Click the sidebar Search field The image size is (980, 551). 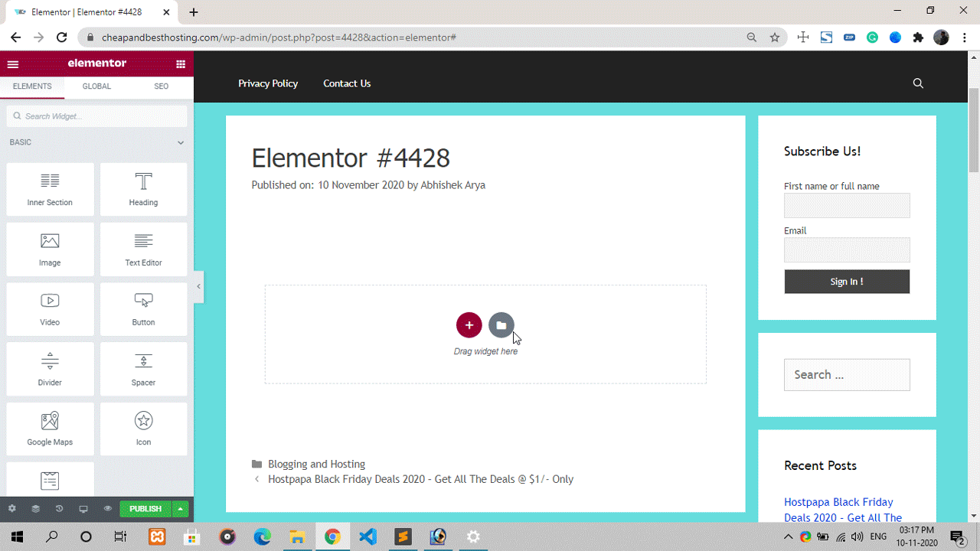click(847, 375)
